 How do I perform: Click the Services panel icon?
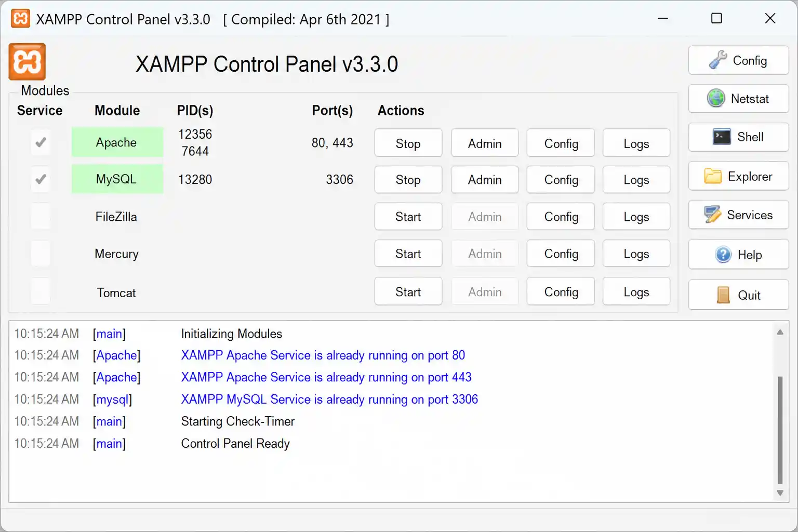713,215
